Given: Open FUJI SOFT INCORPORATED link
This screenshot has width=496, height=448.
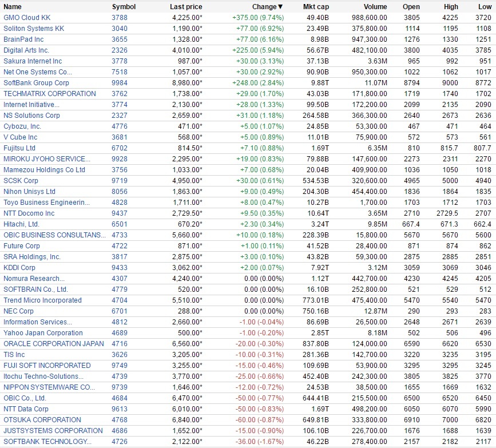Looking at the screenshot, I should 47,366.
